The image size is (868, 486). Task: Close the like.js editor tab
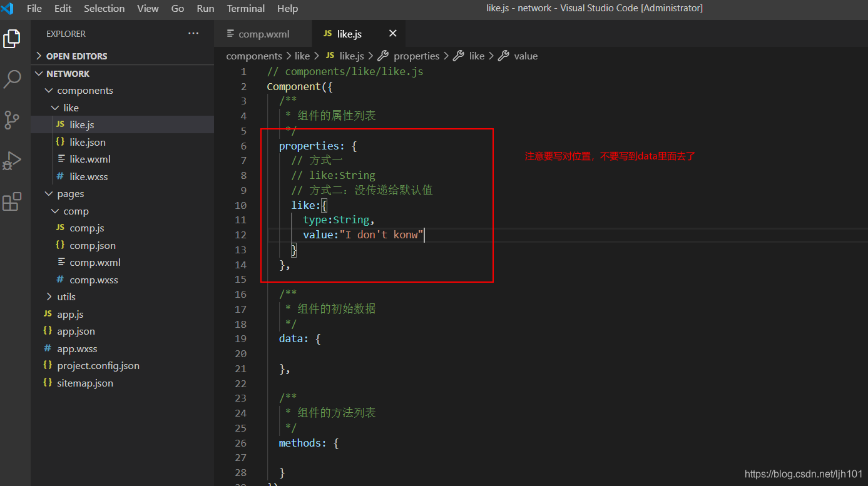click(393, 34)
